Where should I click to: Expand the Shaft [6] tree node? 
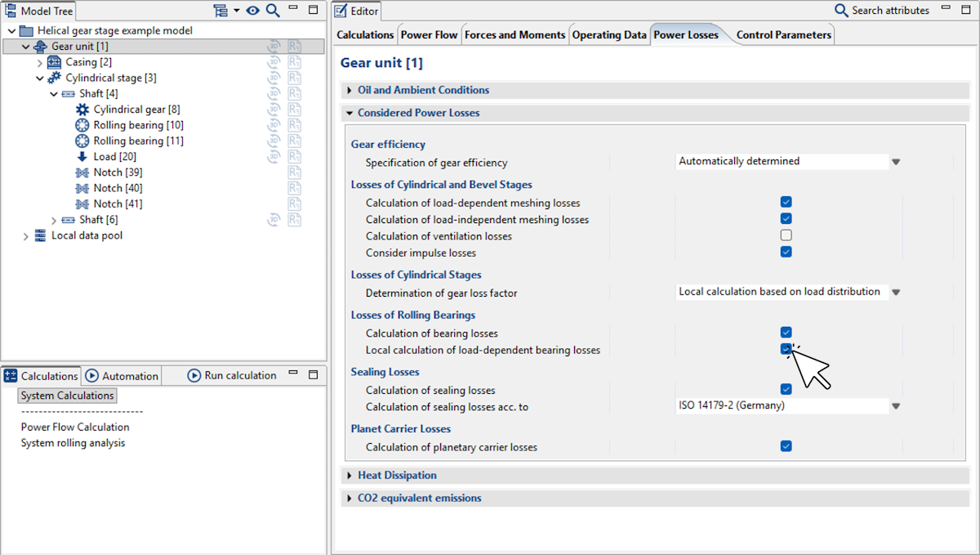(54, 220)
